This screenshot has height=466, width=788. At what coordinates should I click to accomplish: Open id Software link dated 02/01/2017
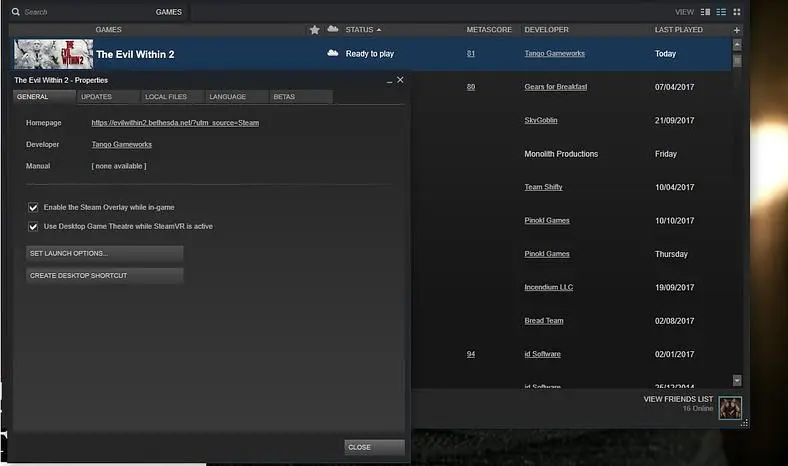pos(542,354)
